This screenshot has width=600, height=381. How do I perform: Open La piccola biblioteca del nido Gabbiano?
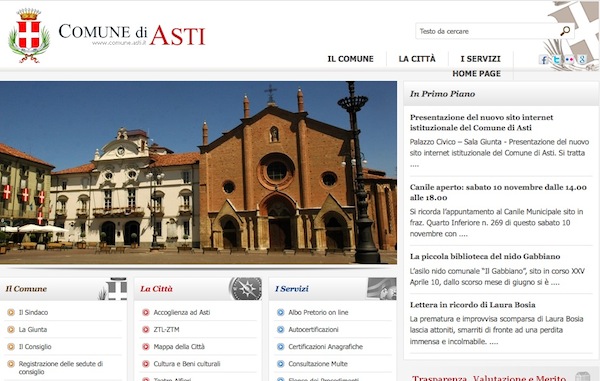point(485,256)
